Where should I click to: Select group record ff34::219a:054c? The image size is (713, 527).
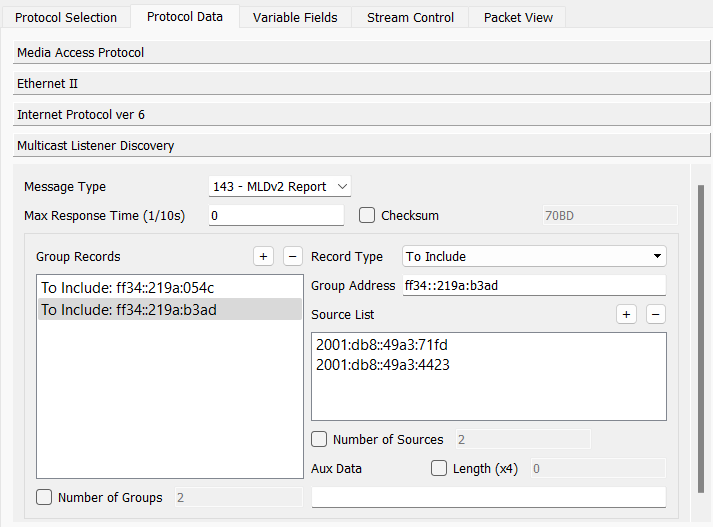click(x=127, y=288)
